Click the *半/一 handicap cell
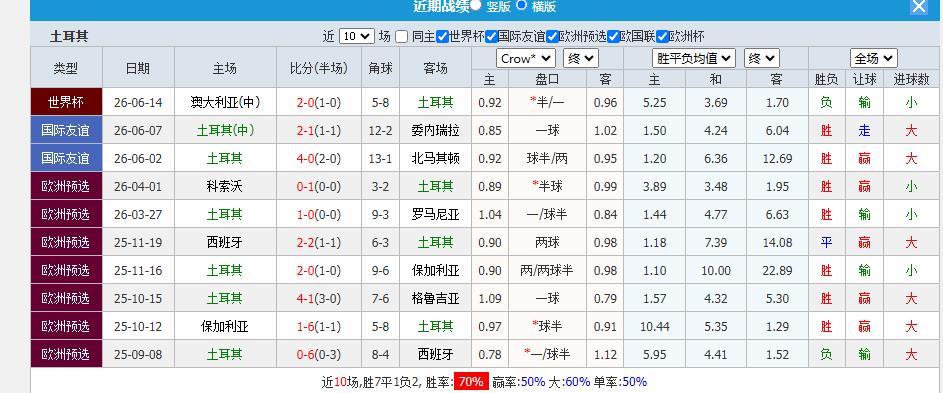Viewport: 943px width, 393px height. [x=547, y=102]
